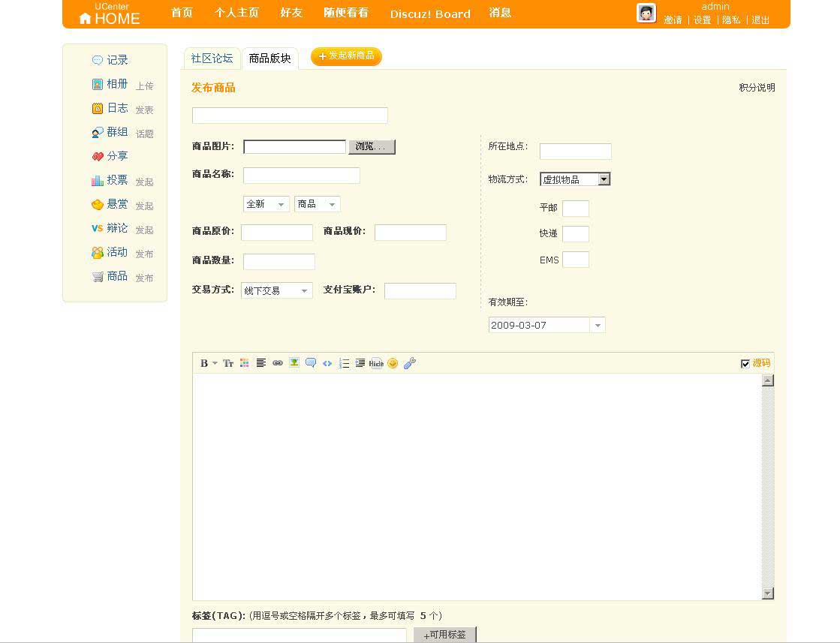840x643 pixels.
Task: Expand the 2009-03-07 expiry date picker
Action: click(x=598, y=326)
